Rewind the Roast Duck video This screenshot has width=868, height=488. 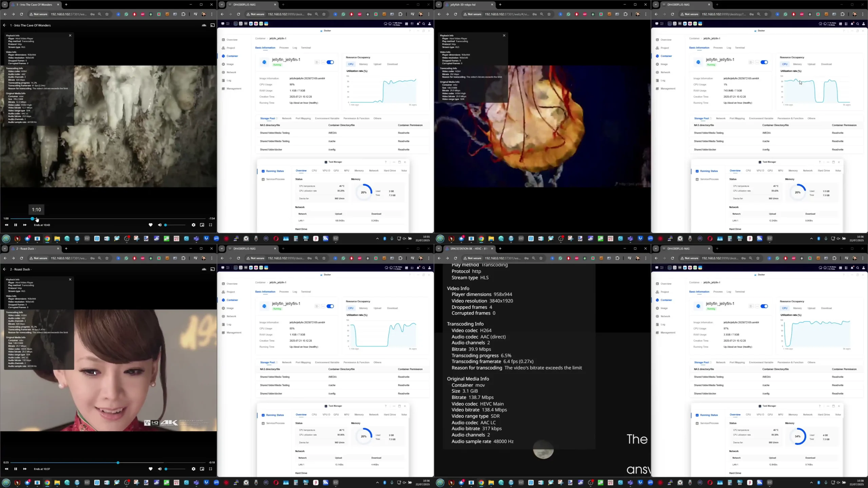(6, 469)
